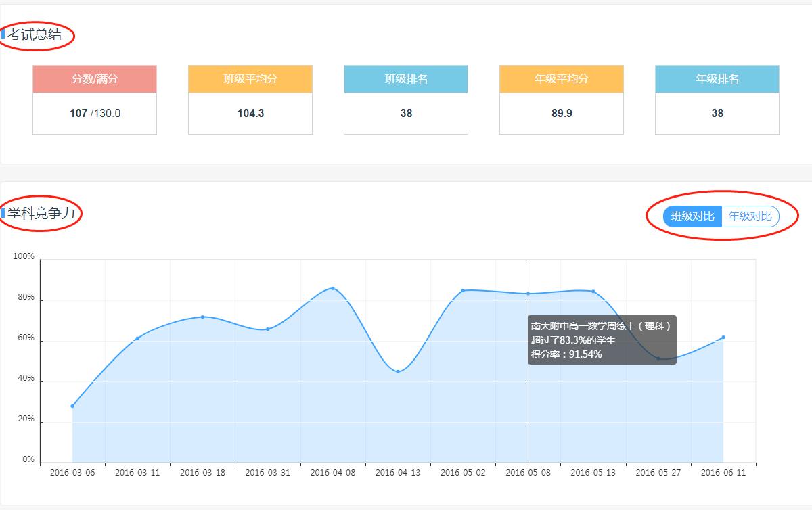The height and width of the screenshot is (510, 812).
Task: Click the 2016-03-18 data point on curve
Action: pyautogui.click(x=202, y=317)
